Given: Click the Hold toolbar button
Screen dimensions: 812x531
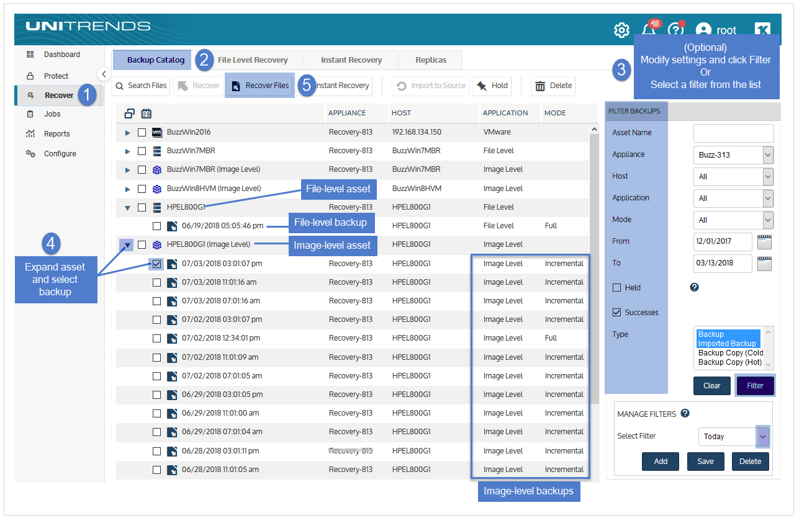Looking at the screenshot, I should [x=492, y=86].
